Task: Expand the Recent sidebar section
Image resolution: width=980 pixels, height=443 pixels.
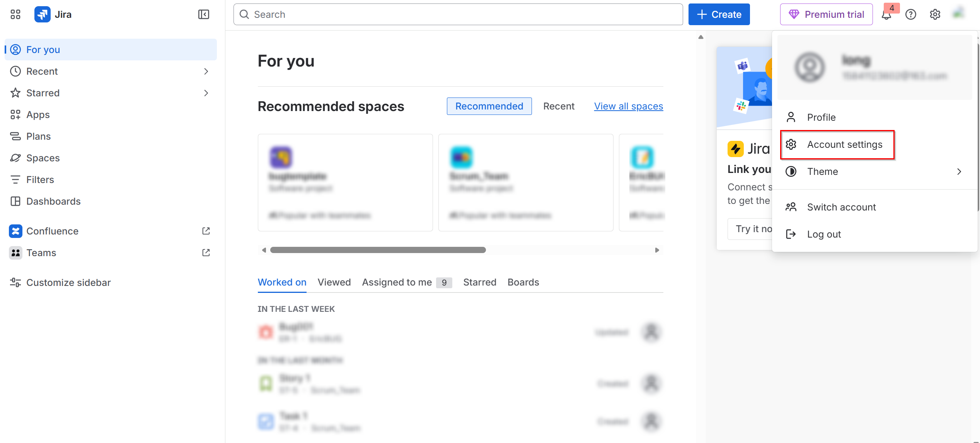Action: tap(206, 71)
